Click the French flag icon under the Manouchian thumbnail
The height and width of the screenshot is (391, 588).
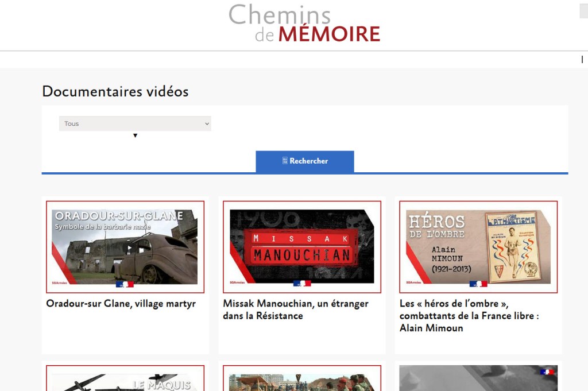coord(302,284)
